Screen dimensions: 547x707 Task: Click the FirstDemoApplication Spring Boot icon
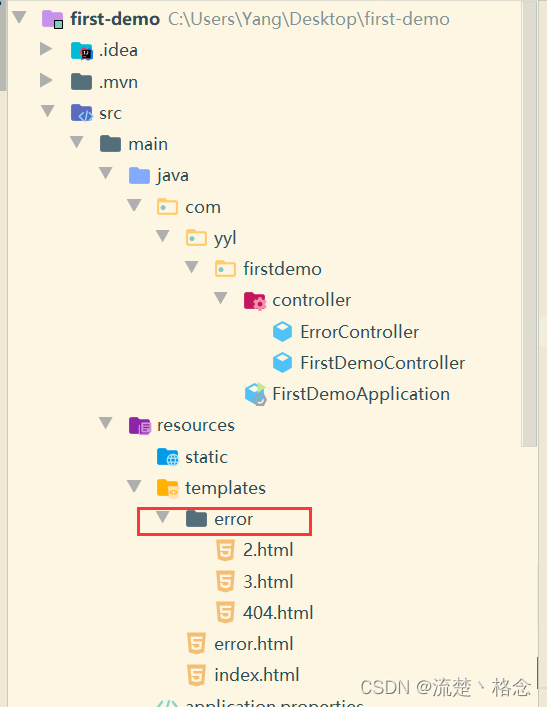(256, 394)
